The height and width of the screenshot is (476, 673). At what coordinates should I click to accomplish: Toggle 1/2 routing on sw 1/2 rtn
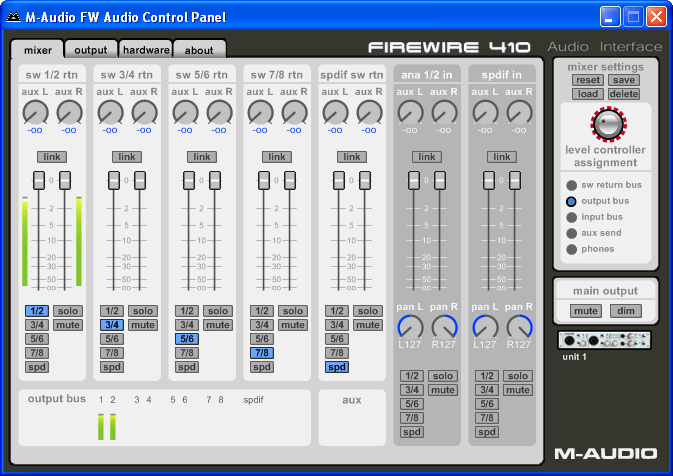click(x=37, y=311)
